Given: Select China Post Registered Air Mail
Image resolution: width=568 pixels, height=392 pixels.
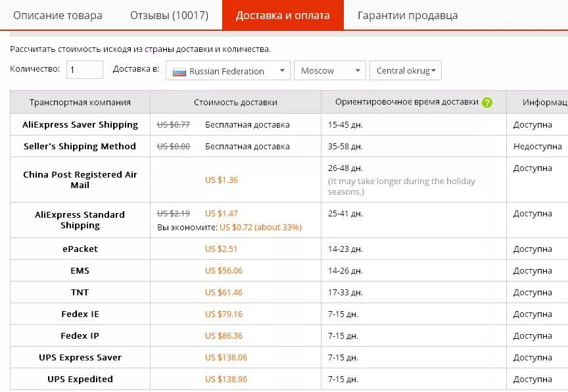Looking at the screenshot, I should [80, 180].
